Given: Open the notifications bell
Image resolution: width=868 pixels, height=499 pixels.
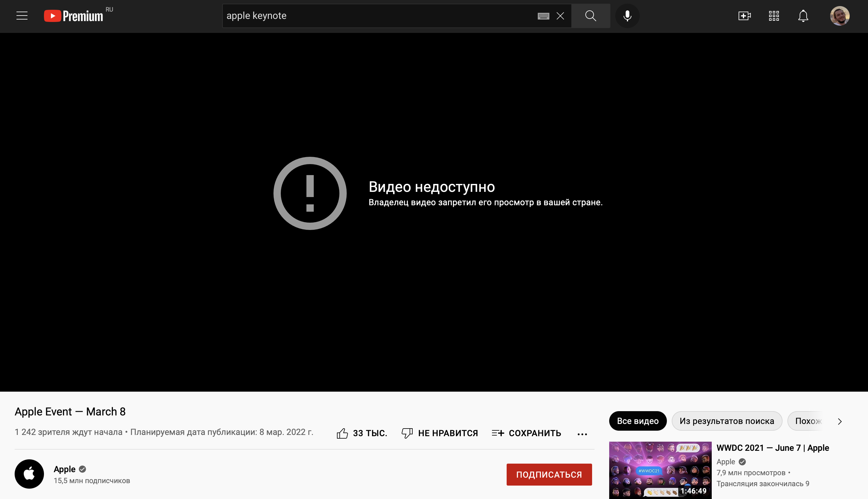Looking at the screenshot, I should pos(803,16).
